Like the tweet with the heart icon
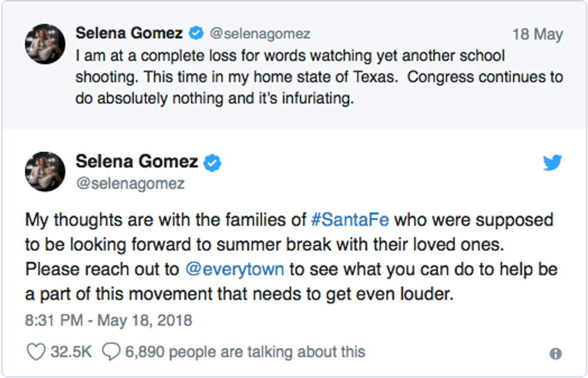588x378 pixels. click(x=36, y=352)
